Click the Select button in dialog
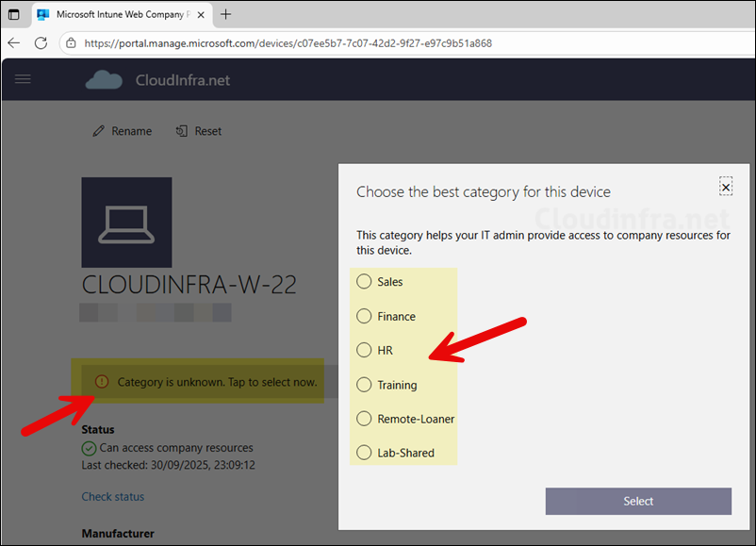The image size is (756, 546). click(638, 501)
